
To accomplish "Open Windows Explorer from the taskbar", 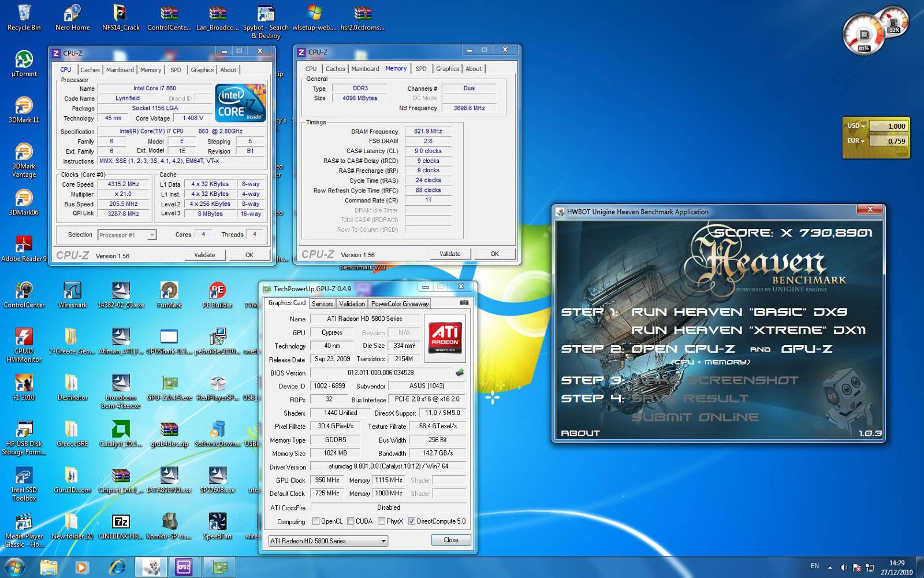I will pyautogui.click(x=49, y=567).
